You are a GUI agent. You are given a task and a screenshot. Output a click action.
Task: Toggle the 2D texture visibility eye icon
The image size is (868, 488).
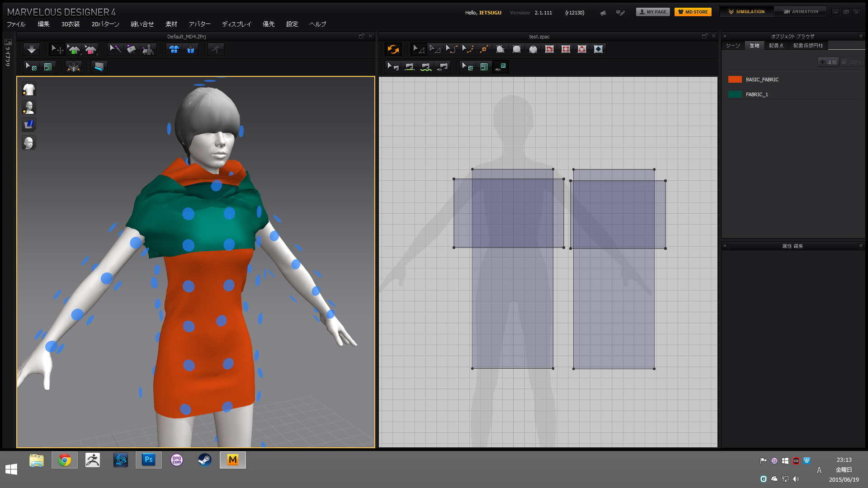point(500,67)
